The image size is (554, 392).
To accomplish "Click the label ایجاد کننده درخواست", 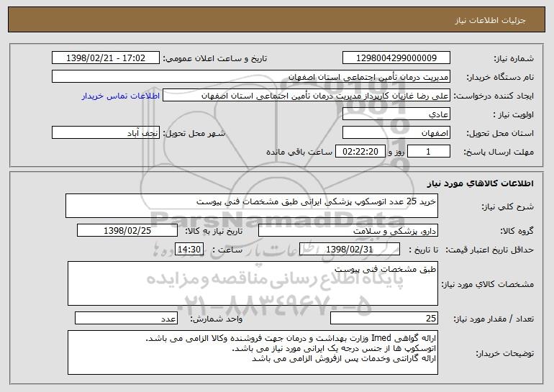I will pos(494,96).
